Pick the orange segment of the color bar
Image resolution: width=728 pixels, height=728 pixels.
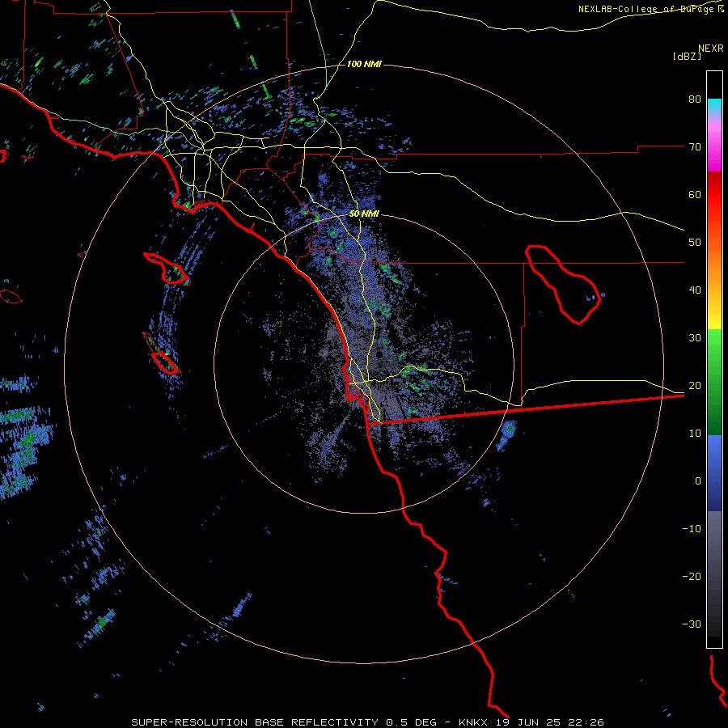[x=714, y=265]
